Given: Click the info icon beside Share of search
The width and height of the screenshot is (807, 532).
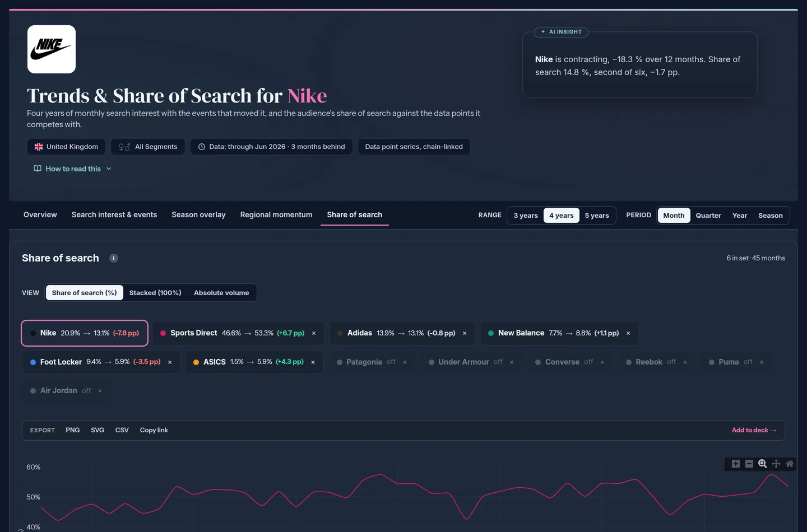Looking at the screenshot, I should point(114,258).
